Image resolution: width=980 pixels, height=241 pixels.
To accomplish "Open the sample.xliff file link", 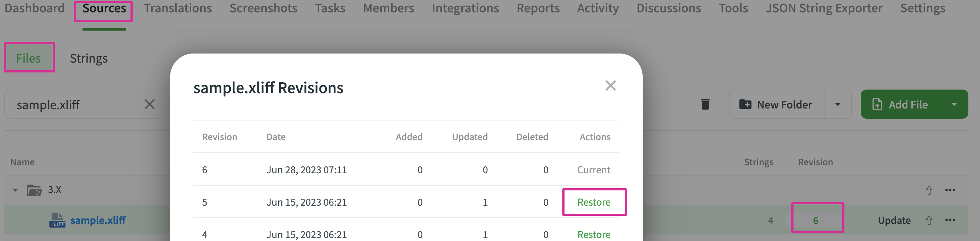I will tap(98, 220).
